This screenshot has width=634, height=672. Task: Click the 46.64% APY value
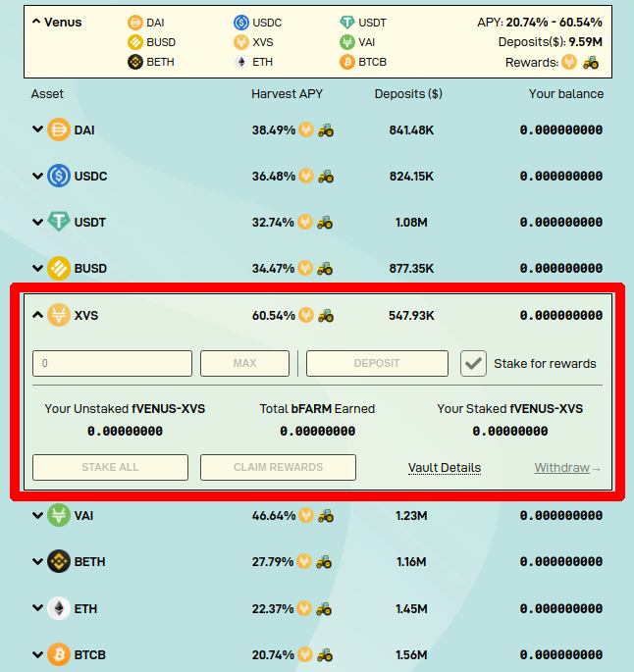(x=274, y=516)
